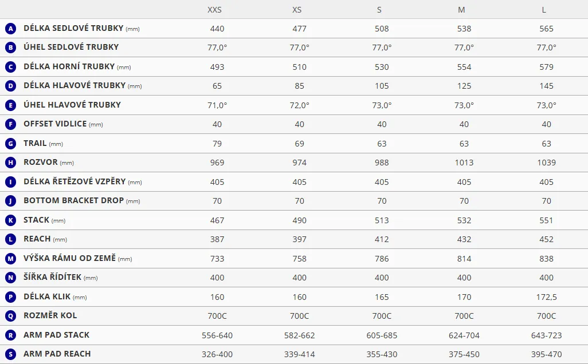Click the letter A badge icon
This screenshot has height=364, width=588.
click(10, 29)
